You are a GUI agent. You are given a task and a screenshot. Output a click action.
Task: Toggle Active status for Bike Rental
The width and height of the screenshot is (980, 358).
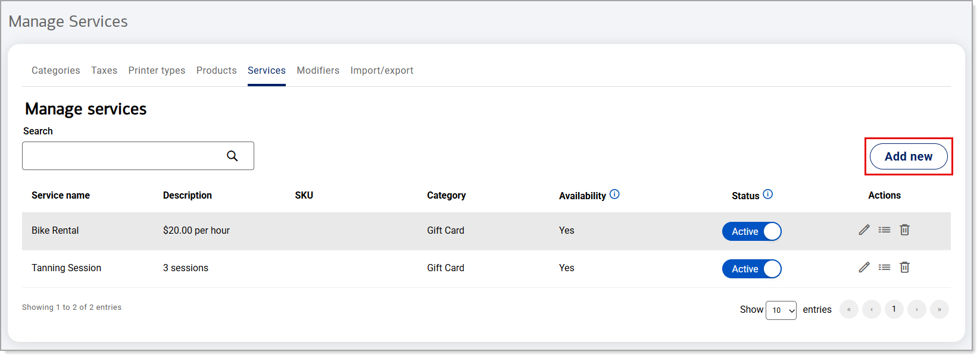[751, 231]
